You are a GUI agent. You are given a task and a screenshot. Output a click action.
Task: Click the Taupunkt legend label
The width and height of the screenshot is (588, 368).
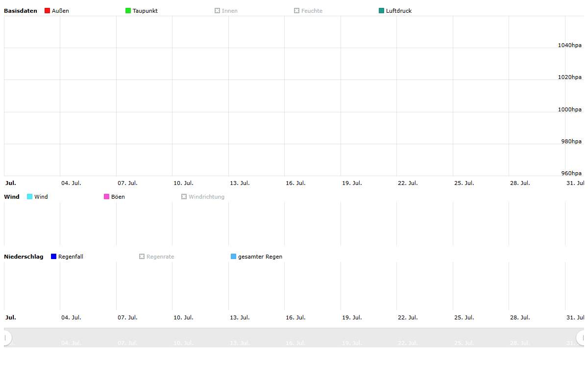[145, 11]
